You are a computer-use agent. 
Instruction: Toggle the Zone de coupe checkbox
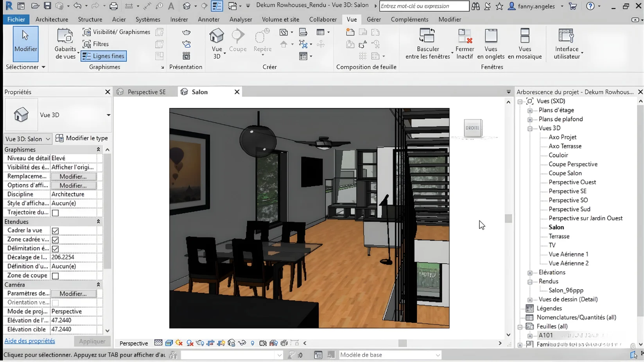(55, 275)
